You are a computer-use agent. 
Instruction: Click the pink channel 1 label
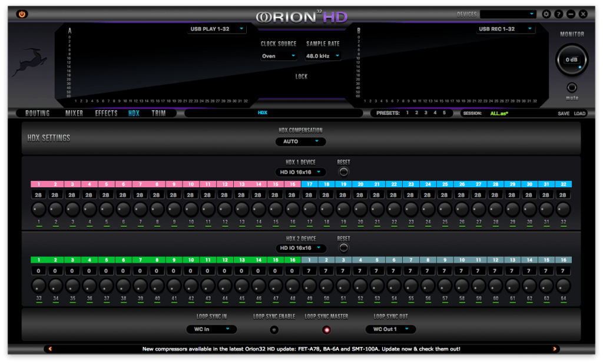pos(39,184)
